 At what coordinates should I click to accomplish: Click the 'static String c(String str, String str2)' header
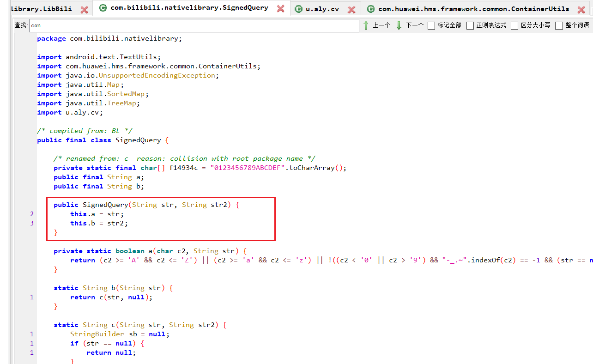[140, 325]
